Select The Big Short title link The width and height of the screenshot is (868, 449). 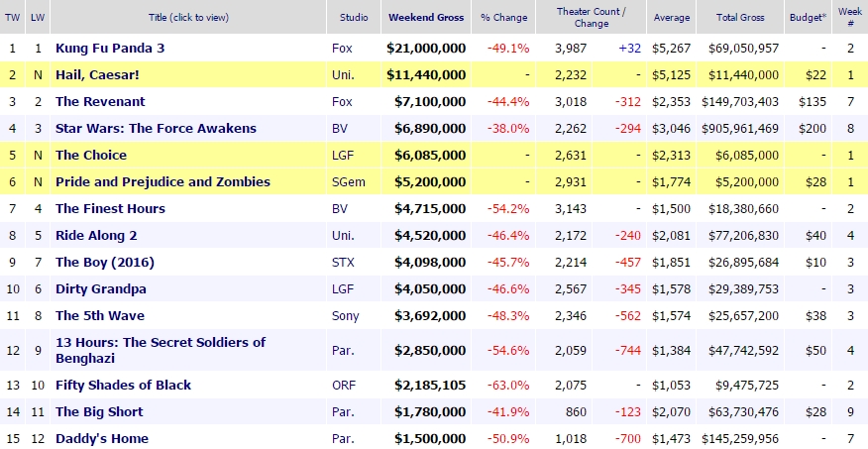(99, 411)
